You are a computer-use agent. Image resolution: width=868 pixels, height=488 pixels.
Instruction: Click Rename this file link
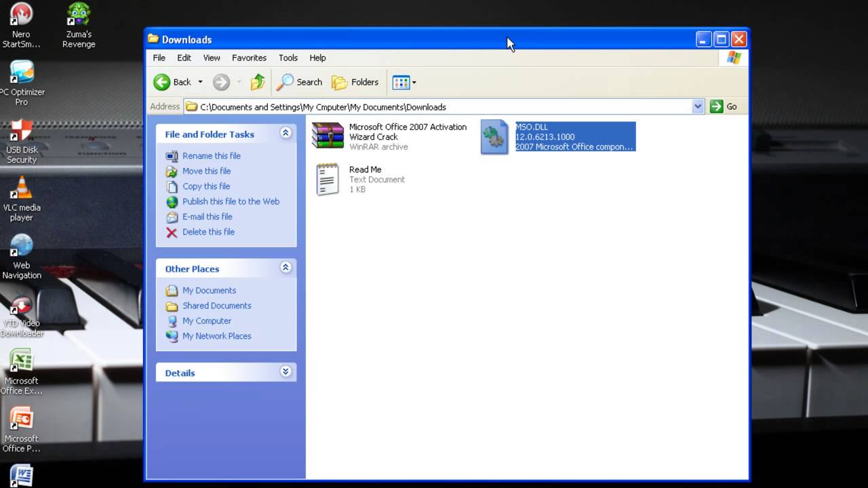click(x=211, y=156)
